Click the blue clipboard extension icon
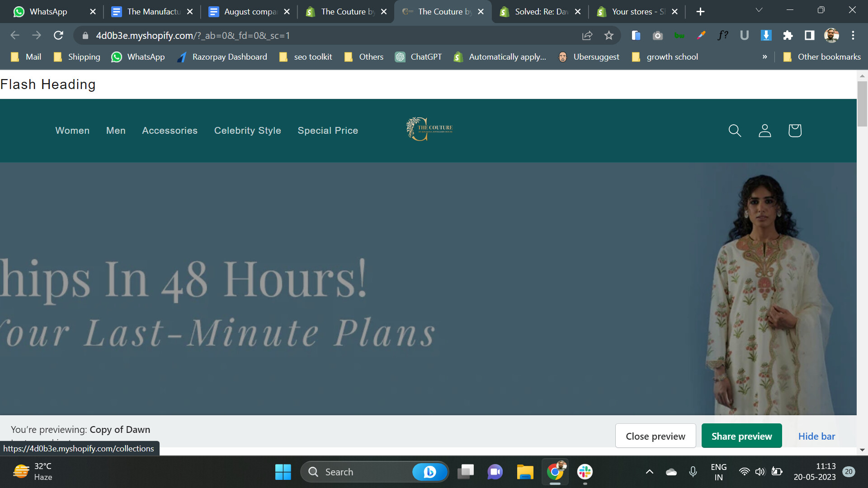The width and height of the screenshot is (868, 488). [x=636, y=35]
